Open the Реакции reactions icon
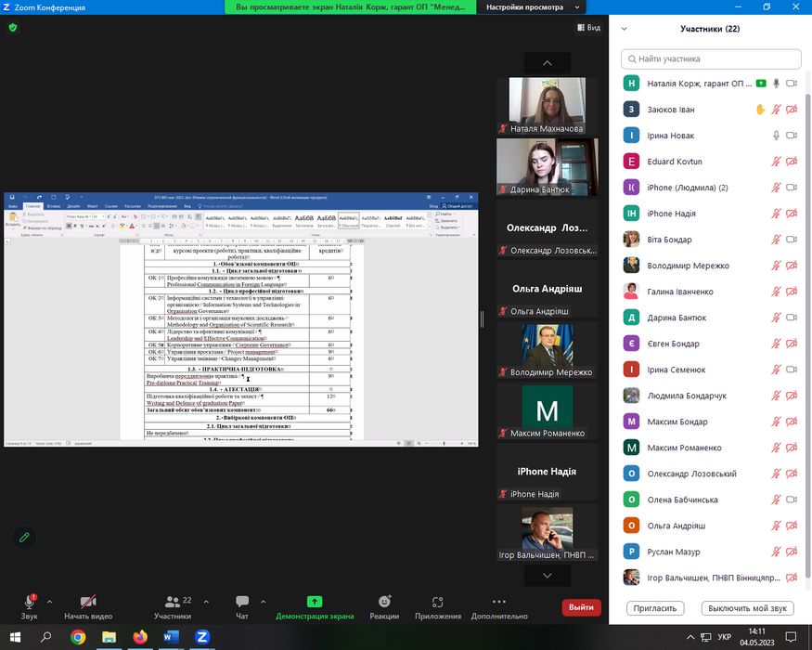 click(384, 604)
